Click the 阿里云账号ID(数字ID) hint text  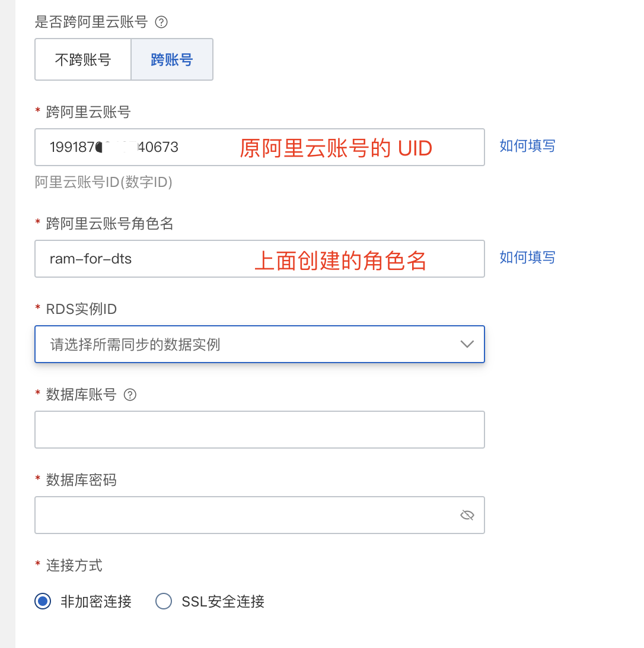(104, 182)
